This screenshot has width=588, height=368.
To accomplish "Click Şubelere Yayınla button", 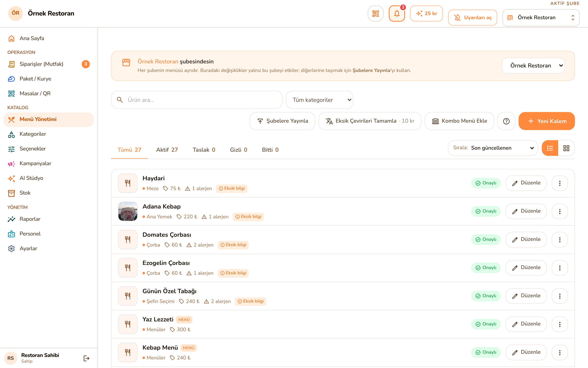I will pos(282,121).
